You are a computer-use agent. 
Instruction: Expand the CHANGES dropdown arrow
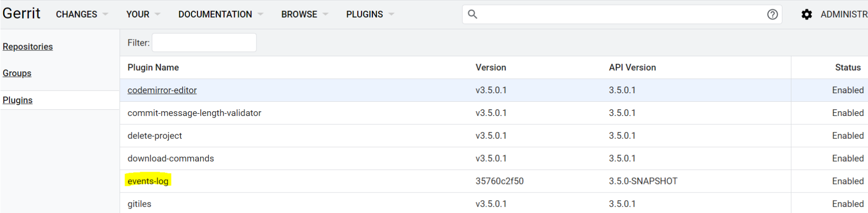pos(105,14)
